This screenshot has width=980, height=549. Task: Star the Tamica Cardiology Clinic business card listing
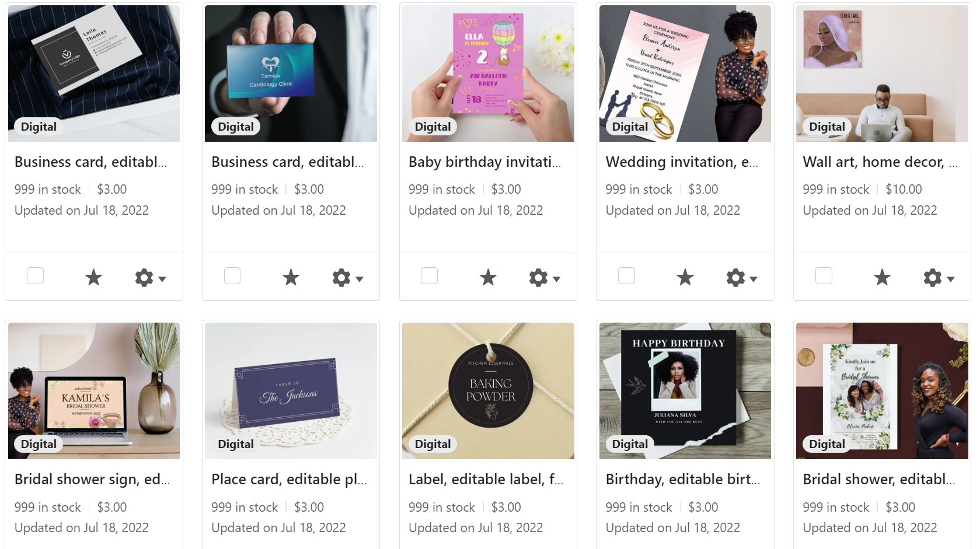pos(291,277)
